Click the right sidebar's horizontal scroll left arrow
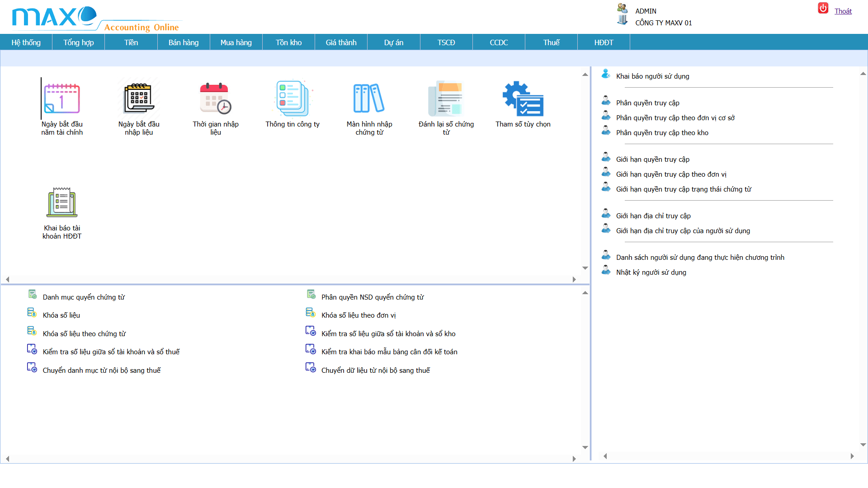Image resolution: width=868 pixels, height=488 pixels. (x=605, y=456)
